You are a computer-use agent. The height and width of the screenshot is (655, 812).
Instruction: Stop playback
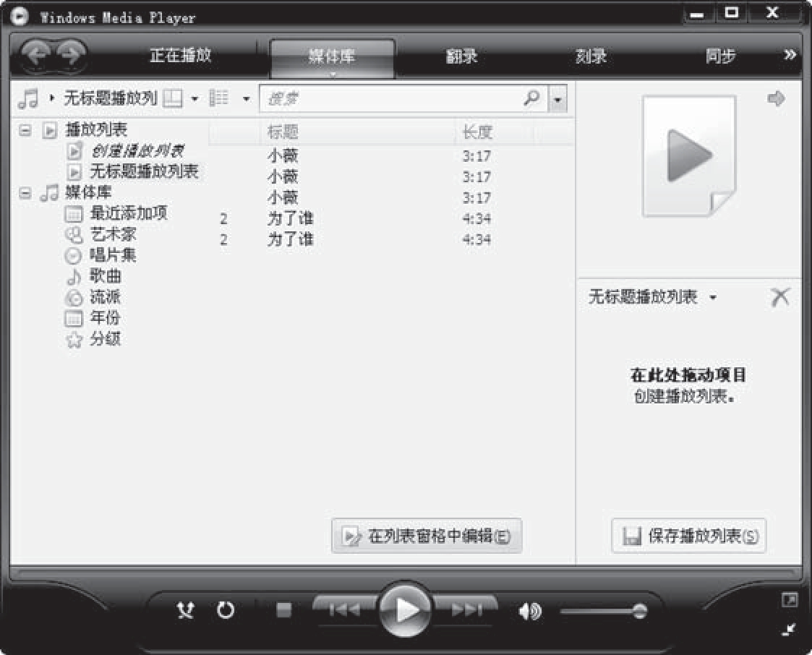pyautogui.click(x=283, y=610)
